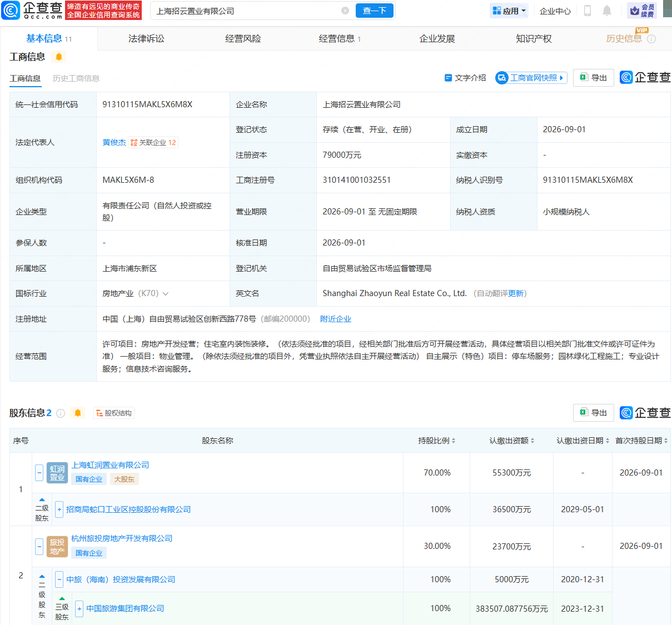672x625 pixels.
Task: Click 附近企业 link by address
Action: [x=336, y=319]
